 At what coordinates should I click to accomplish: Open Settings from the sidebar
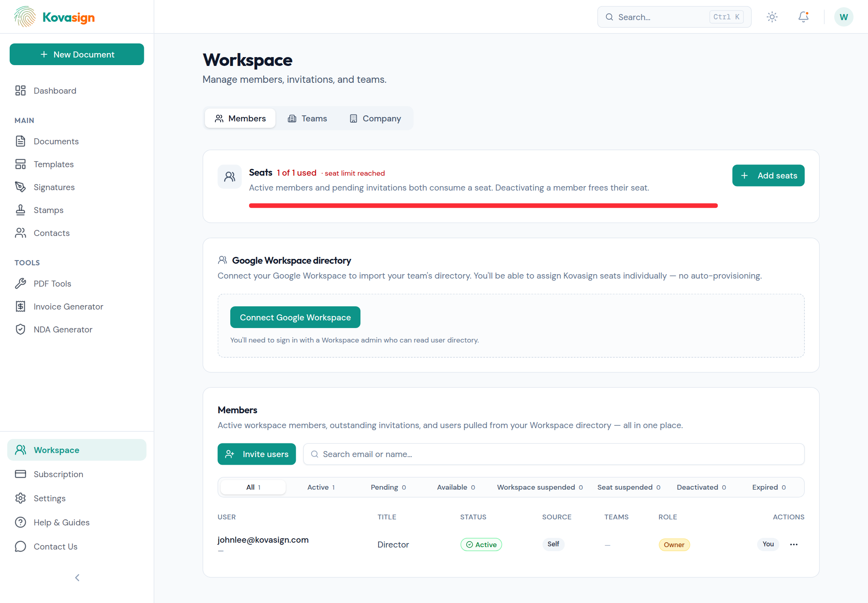[x=77, y=498]
